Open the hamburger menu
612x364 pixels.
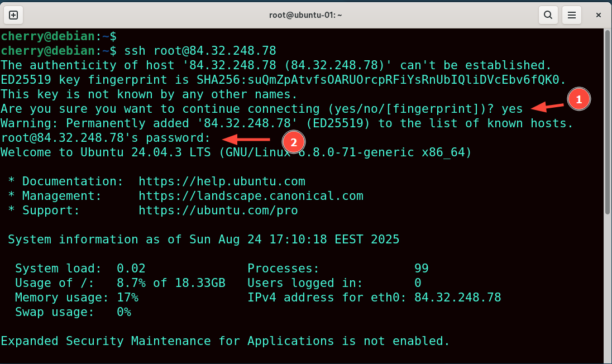pyautogui.click(x=571, y=15)
